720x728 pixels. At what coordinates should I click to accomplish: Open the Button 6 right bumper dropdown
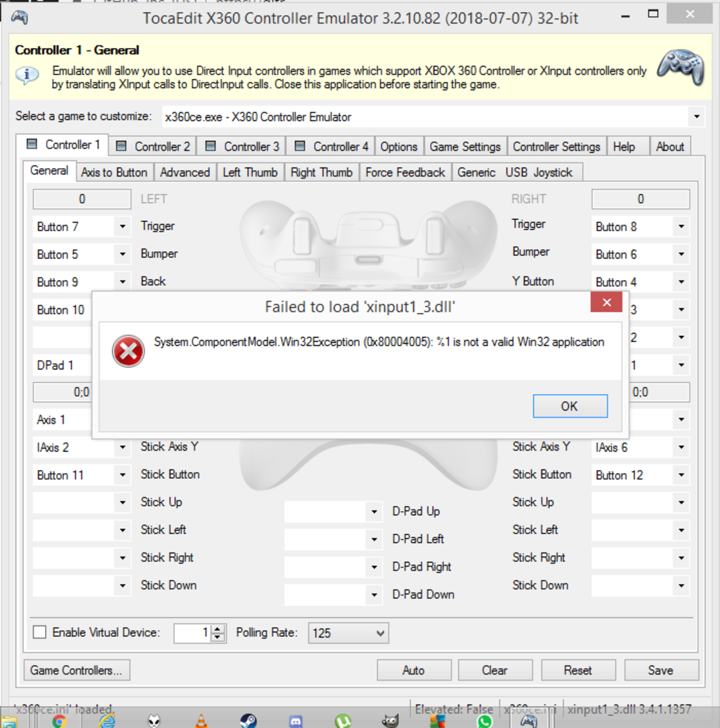click(682, 254)
